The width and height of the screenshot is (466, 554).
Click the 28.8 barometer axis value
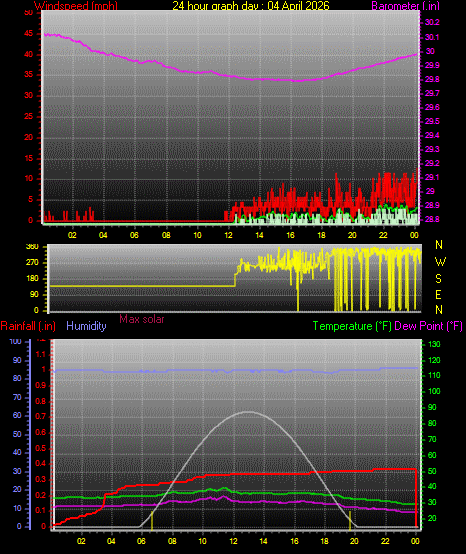[432, 219]
